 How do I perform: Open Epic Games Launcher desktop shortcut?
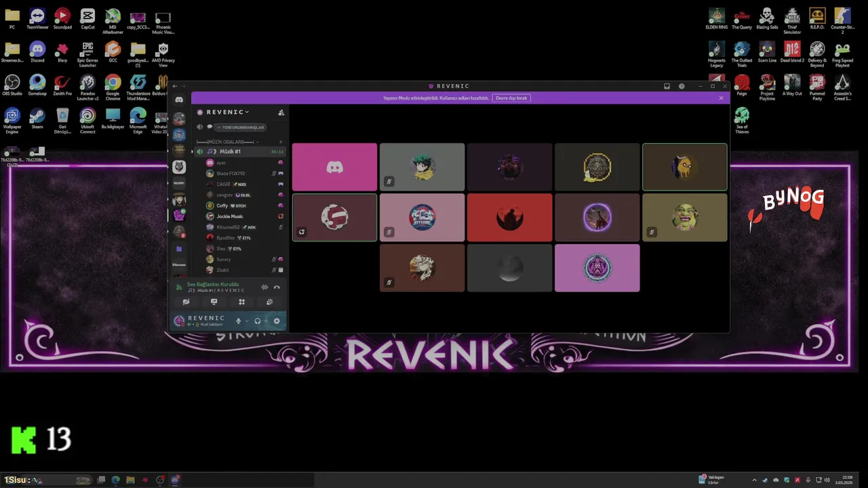click(x=87, y=54)
